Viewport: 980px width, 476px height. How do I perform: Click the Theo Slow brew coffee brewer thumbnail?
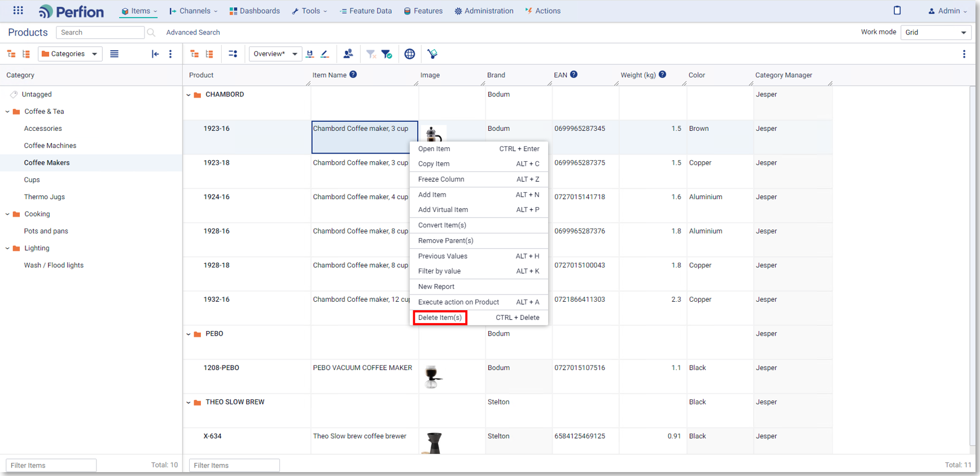pos(434,443)
